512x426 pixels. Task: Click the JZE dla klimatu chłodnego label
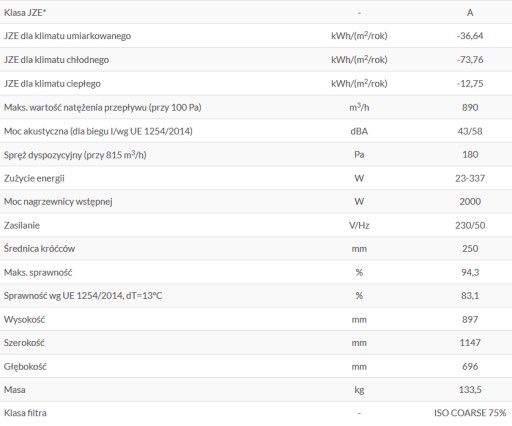[56, 60]
